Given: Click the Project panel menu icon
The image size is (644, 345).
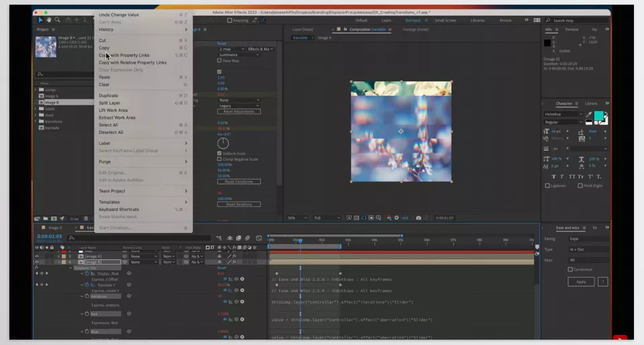Looking at the screenshot, I should pos(54,29).
